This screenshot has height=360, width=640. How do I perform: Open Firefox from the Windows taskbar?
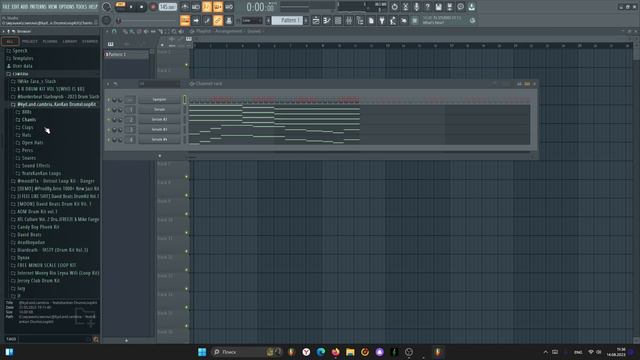coord(336,352)
